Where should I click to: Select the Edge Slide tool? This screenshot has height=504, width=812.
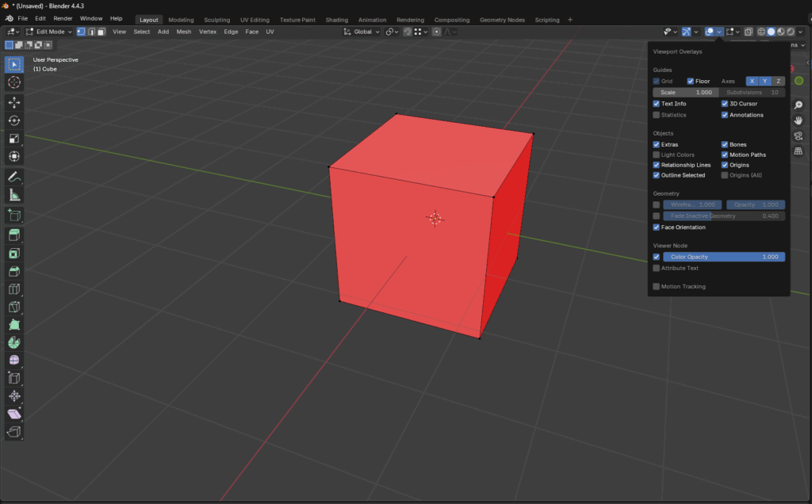14,378
